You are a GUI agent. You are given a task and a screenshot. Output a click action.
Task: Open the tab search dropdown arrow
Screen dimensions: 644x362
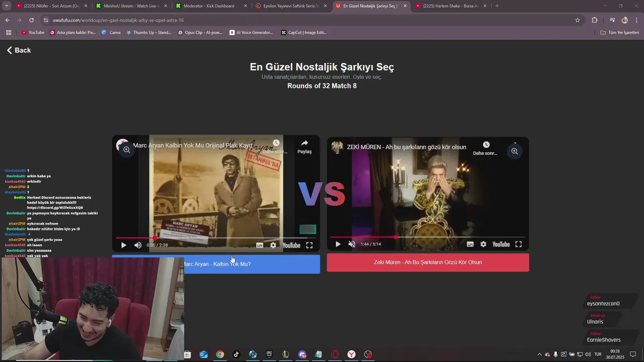(7, 6)
